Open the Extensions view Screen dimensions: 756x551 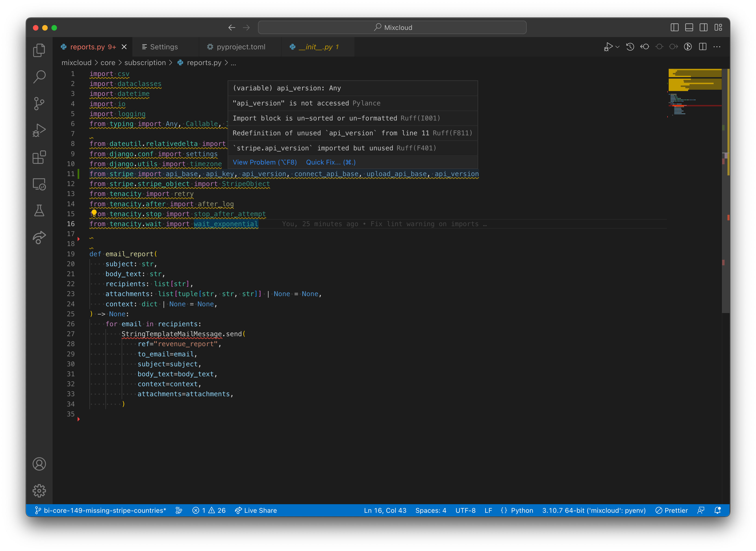pos(39,157)
